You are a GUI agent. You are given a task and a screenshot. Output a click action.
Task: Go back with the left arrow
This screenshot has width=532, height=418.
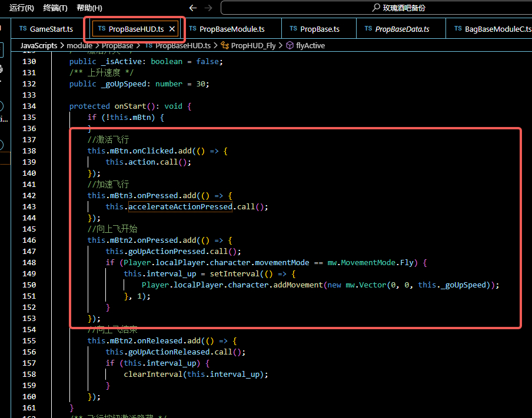(x=193, y=8)
